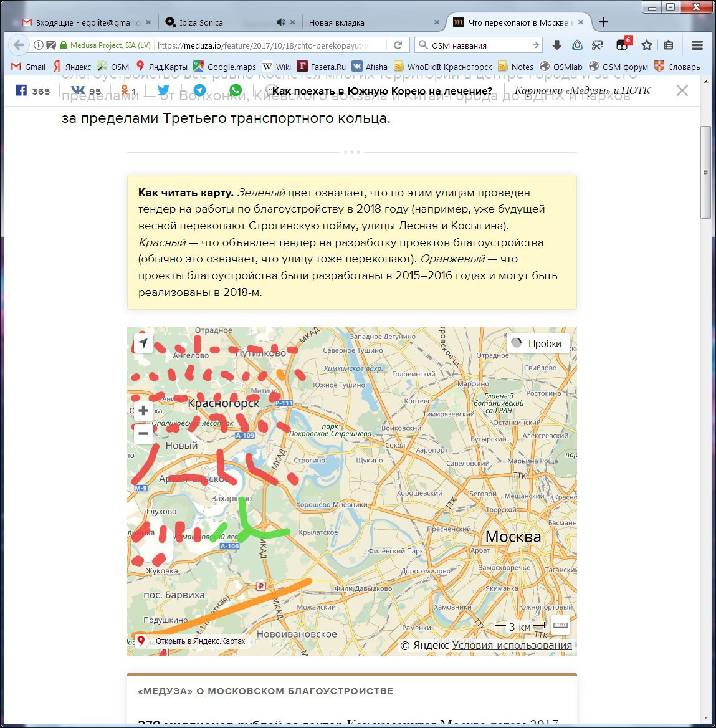The image size is (716, 728).
Task: Zoom out on the Yandex map
Action: click(143, 434)
